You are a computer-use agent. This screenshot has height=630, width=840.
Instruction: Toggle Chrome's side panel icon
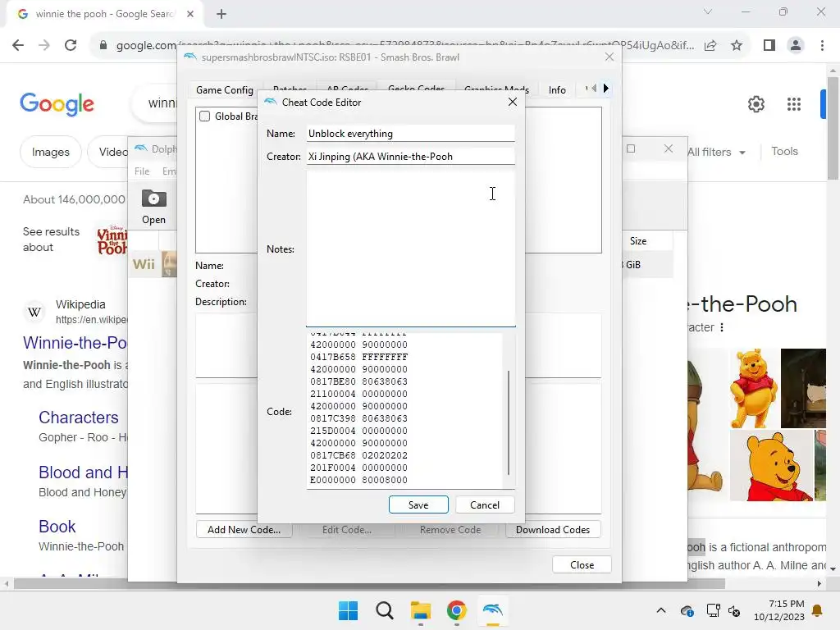pyautogui.click(x=769, y=46)
